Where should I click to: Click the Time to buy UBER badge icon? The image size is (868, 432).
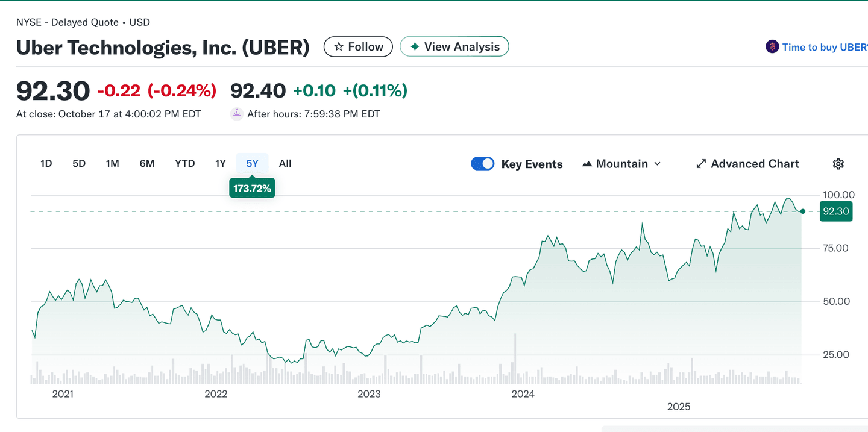point(772,46)
